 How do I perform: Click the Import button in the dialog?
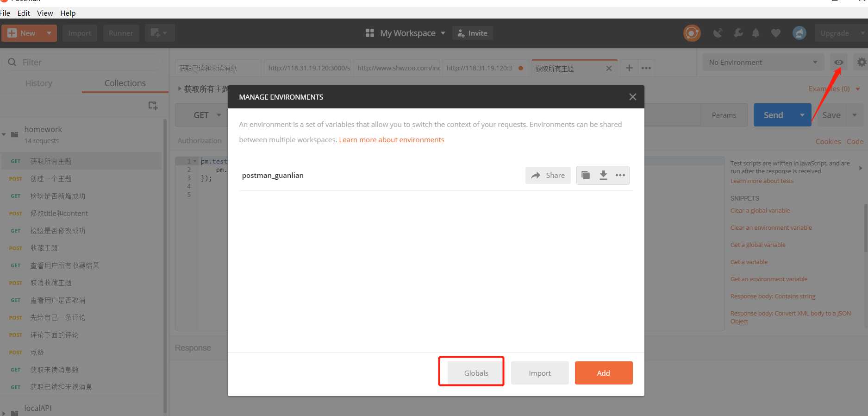[x=540, y=373]
